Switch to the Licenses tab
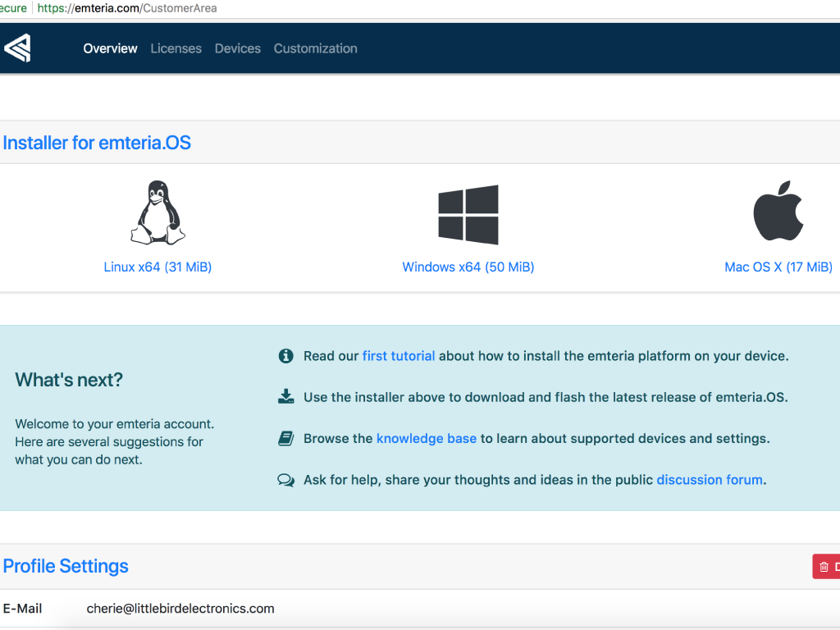The height and width of the screenshot is (630, 840). coord(176,48)
